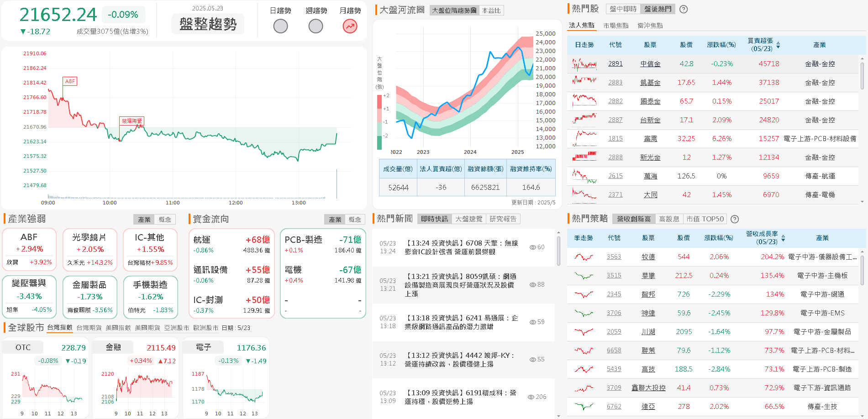This screenshot has width=868, height=419.
Task: Switch global markets to 歐洲股市
Action: click(x=206, y=328)
